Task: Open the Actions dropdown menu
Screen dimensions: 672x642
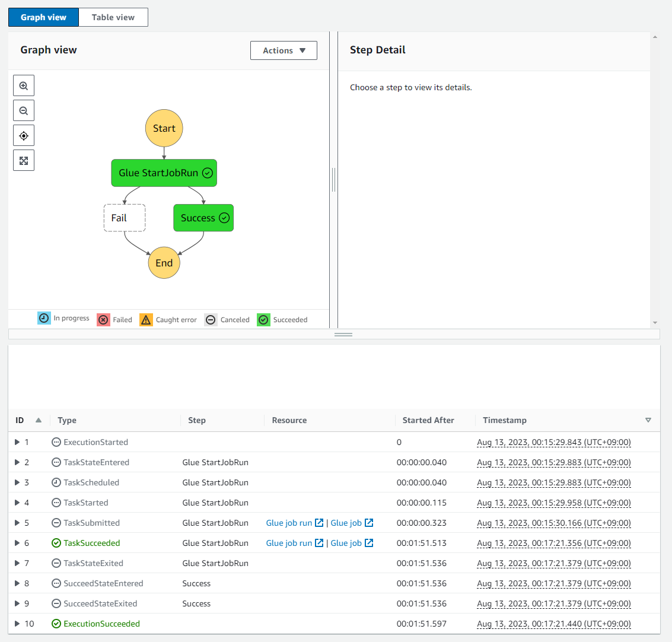Action: pos(284,50)
